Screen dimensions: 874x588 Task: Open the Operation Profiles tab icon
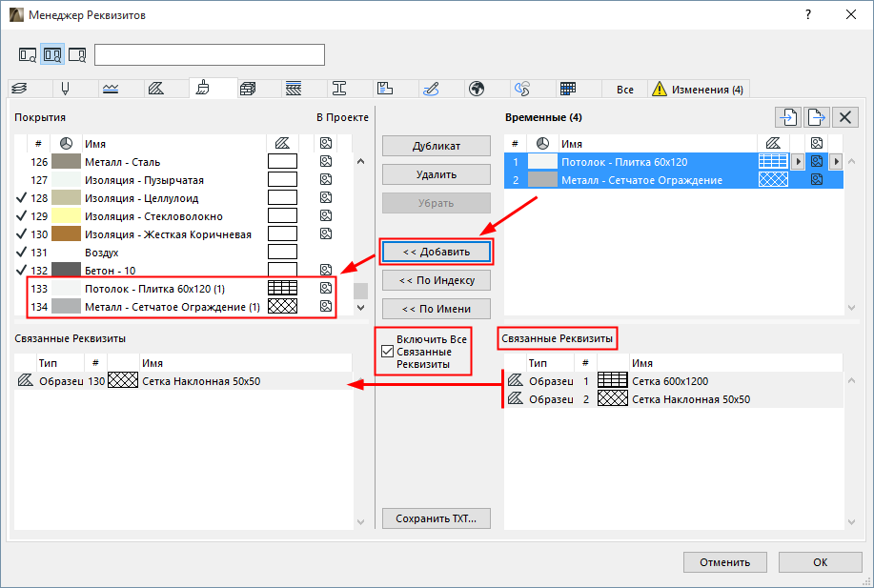click(x=522, y=88)
